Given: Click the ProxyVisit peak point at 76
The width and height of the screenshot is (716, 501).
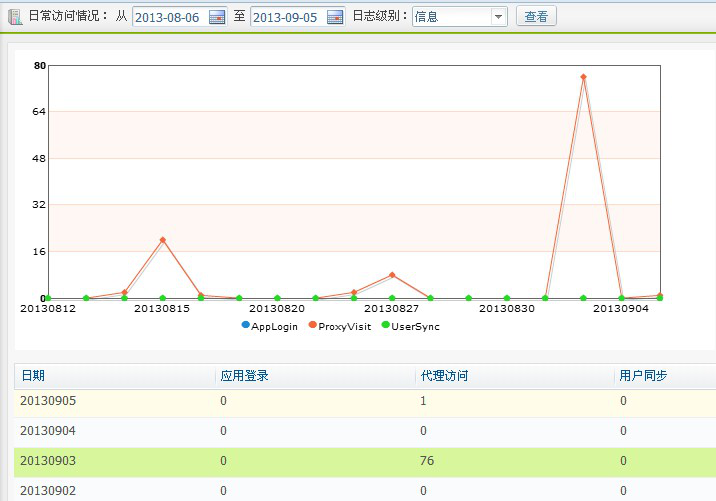Looking at the screenshot, I should [583, 77].
